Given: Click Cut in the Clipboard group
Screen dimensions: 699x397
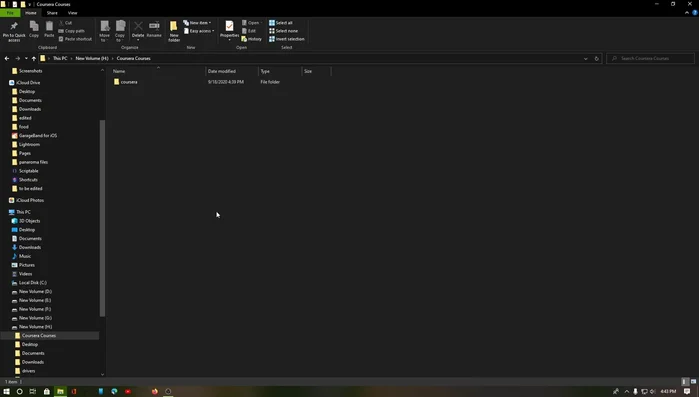Looking at the screenshot, I should (x=66, y=23).
